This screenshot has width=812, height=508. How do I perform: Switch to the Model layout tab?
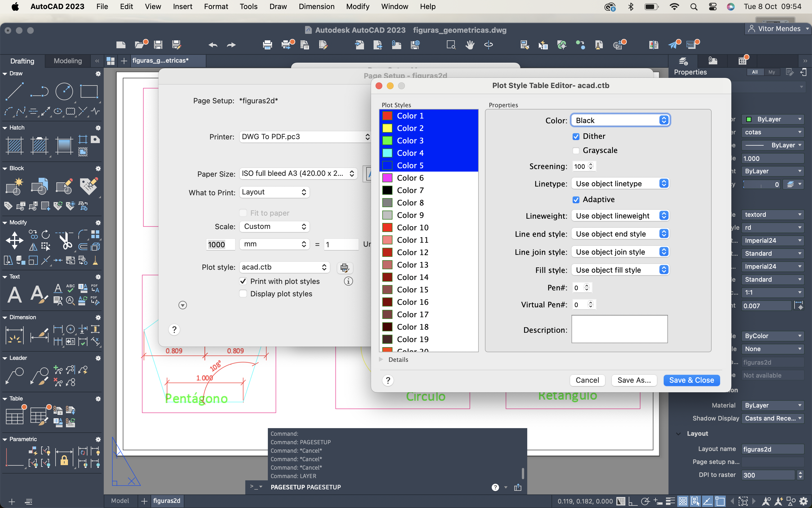(x=120, y=501)
